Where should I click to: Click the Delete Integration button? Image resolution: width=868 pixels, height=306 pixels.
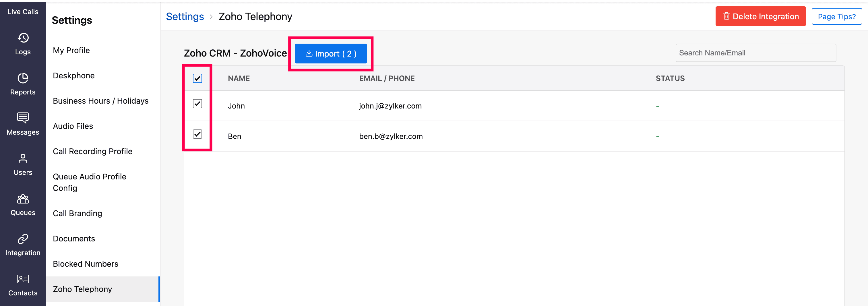(x=761, y=16)
